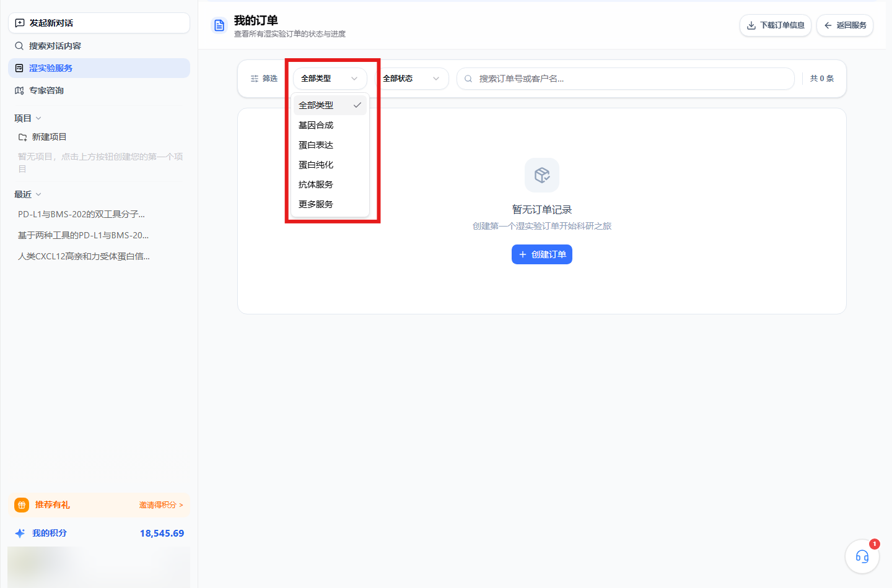
Task: Choose 蛋白表达 from type list
Action: pos(330,145)
